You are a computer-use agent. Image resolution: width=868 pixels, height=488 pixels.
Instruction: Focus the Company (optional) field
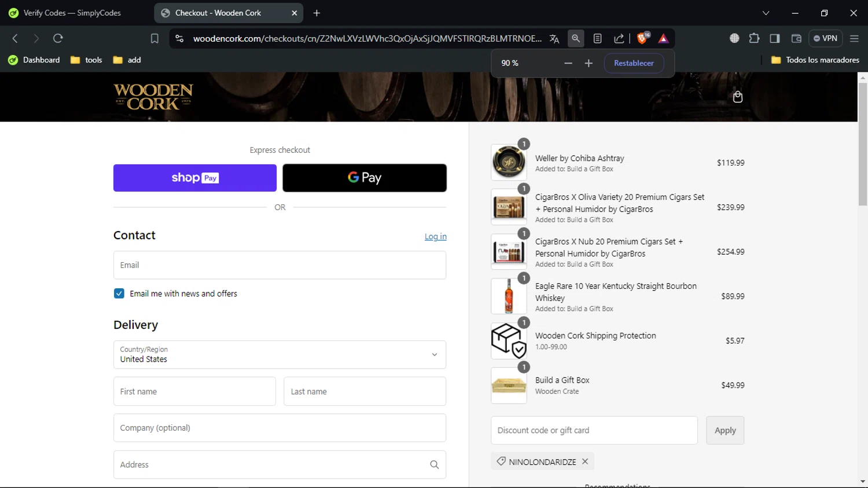click(x=279, y=428)
